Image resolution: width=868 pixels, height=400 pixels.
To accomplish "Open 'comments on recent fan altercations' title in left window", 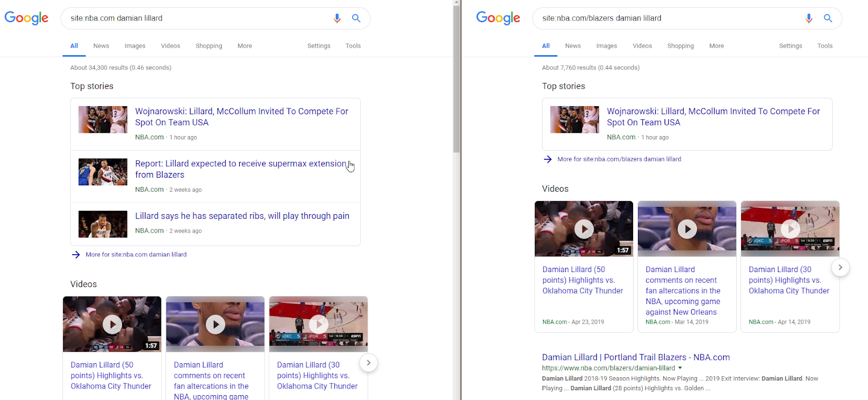I will [x=212, y=380].
